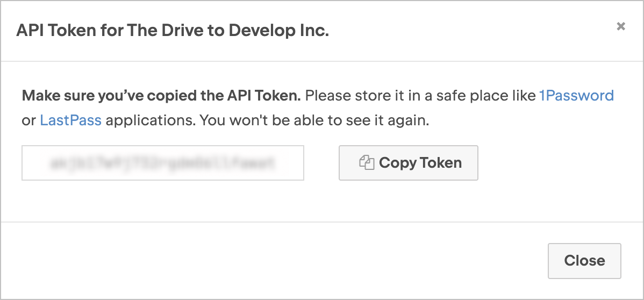Click the dialog title 'API Token for The Drive to Develop Inc.'
Screen dimensions: 644x300
point(172,30)
